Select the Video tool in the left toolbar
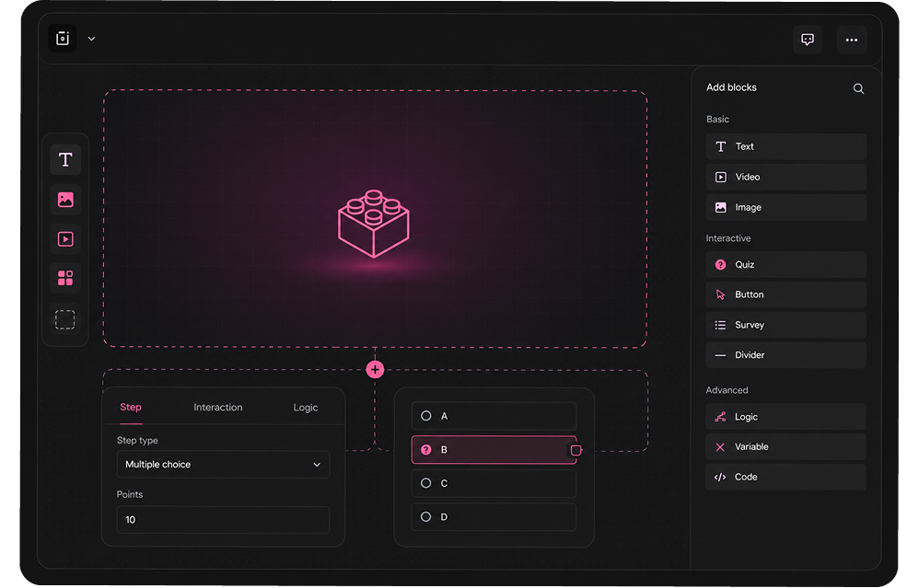 tap(65, 239)
